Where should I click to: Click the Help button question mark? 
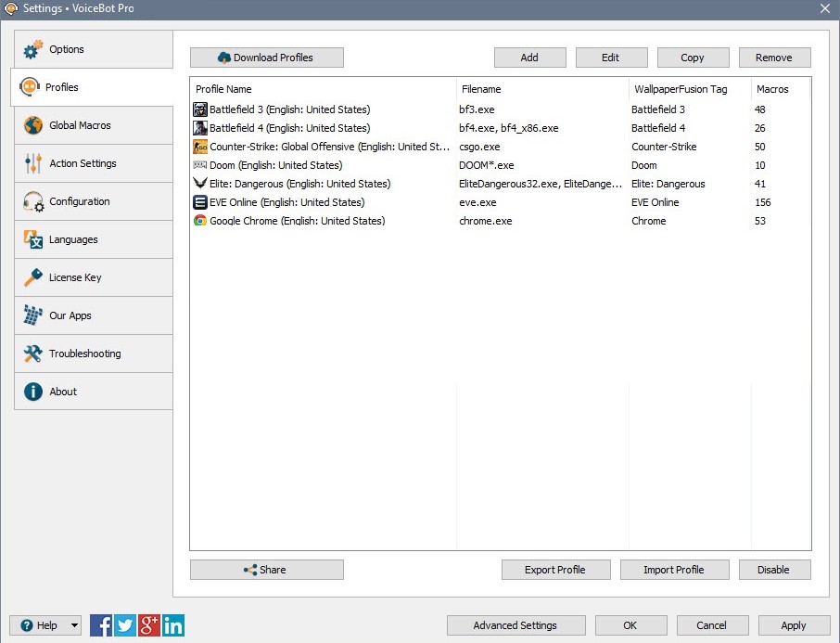(x=27, y=625)
